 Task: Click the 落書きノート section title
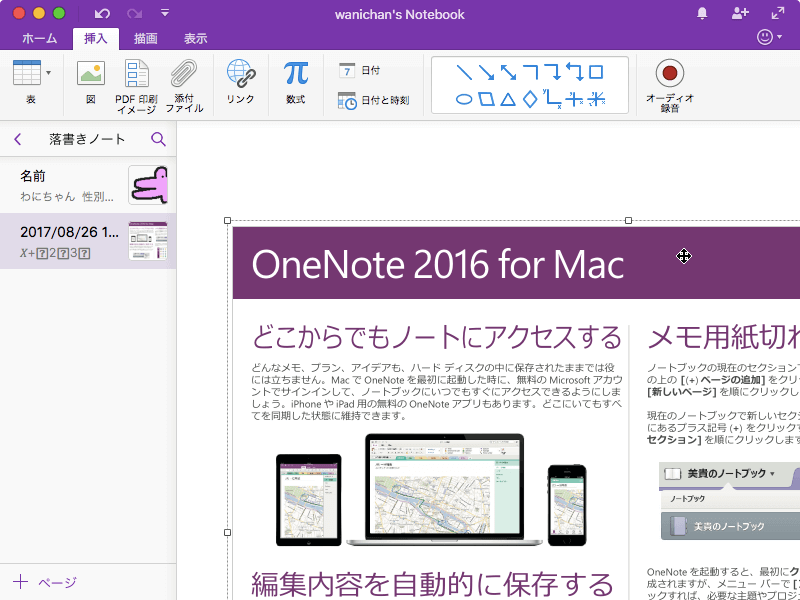87,139
